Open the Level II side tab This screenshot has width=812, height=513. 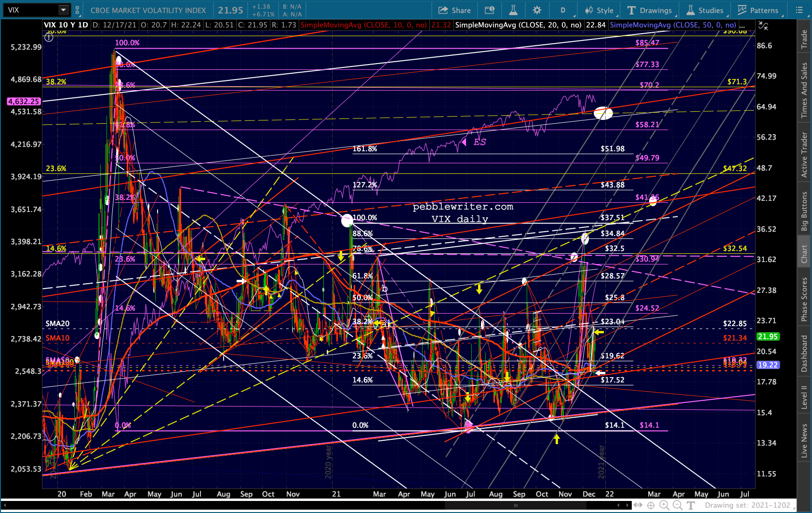coord(804,397)
